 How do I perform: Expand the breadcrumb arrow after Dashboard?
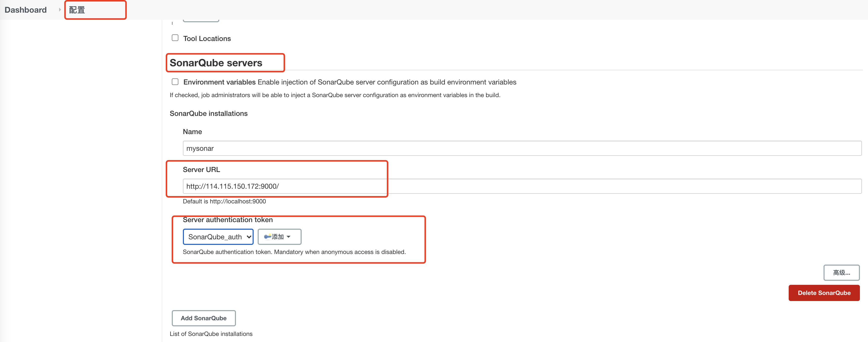pyautogui.click(x=60, y=10)
